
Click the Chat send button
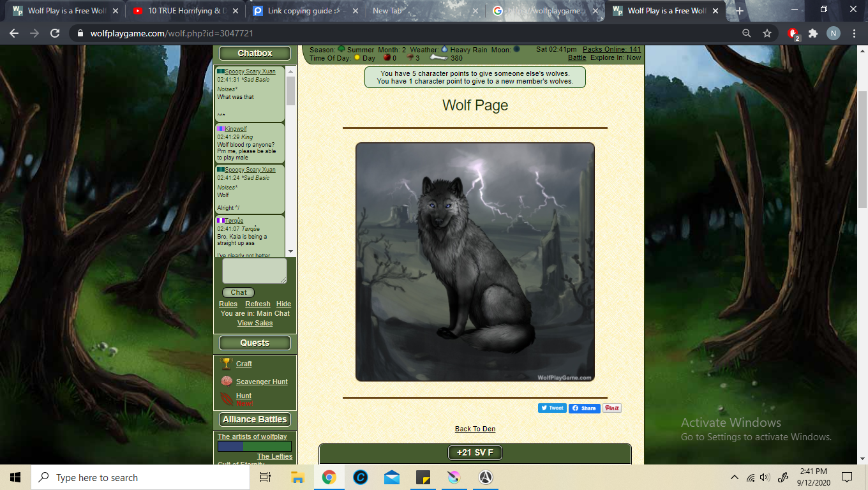point(238,292)
